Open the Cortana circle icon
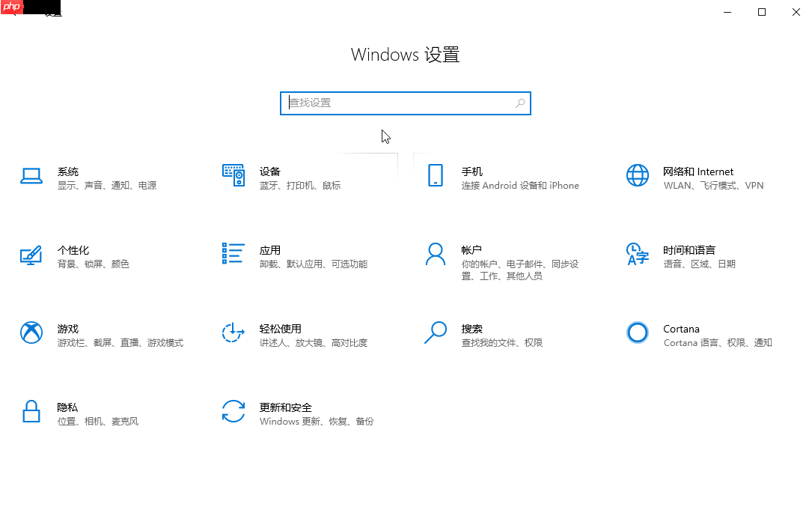Viewport: 812px width, 516px height. (x=638, y=333)
